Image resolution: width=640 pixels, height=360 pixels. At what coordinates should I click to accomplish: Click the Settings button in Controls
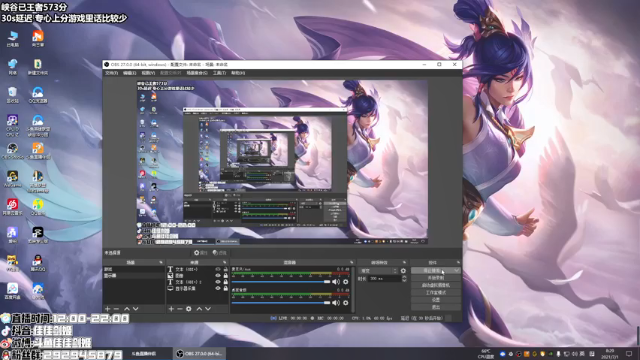click(x=436, y=300)
